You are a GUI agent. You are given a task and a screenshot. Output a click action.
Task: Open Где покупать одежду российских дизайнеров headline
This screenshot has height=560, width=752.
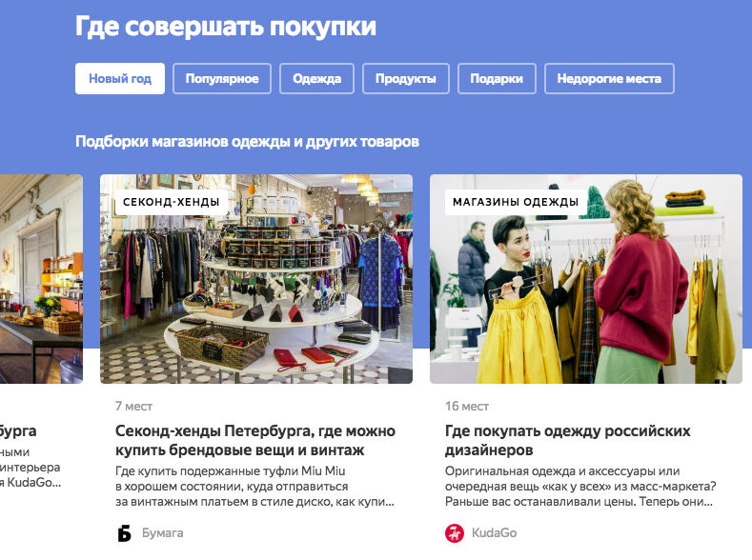coord(567,440)
